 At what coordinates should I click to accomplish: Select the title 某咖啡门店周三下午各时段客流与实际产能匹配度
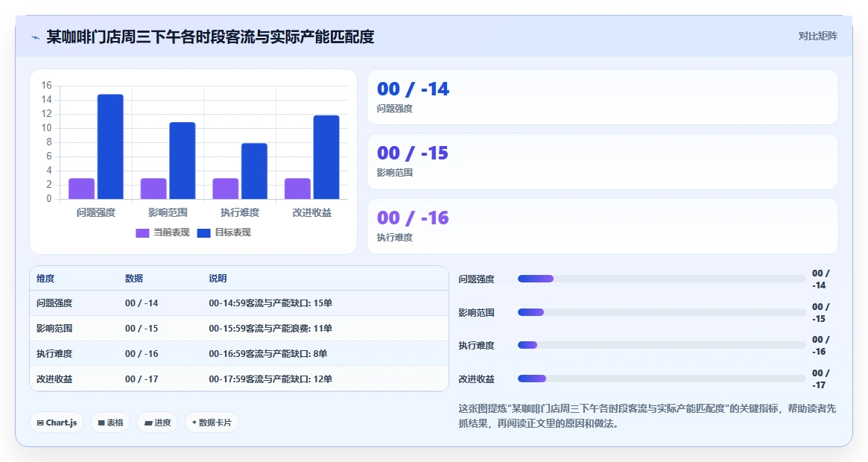[210, 37]
